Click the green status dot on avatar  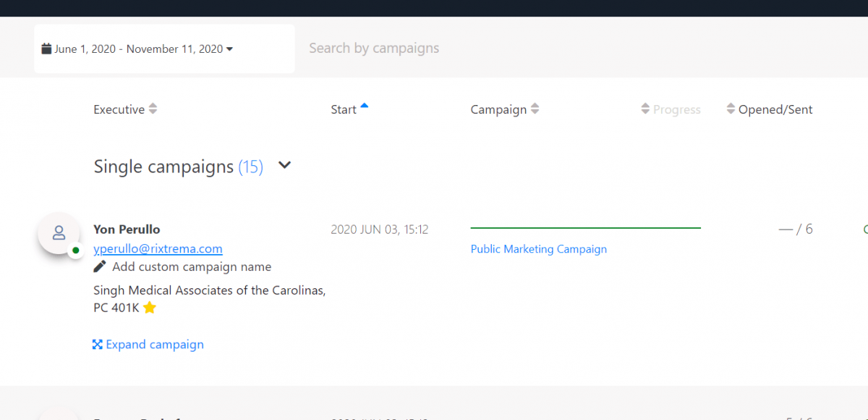(x=75, y=251)
